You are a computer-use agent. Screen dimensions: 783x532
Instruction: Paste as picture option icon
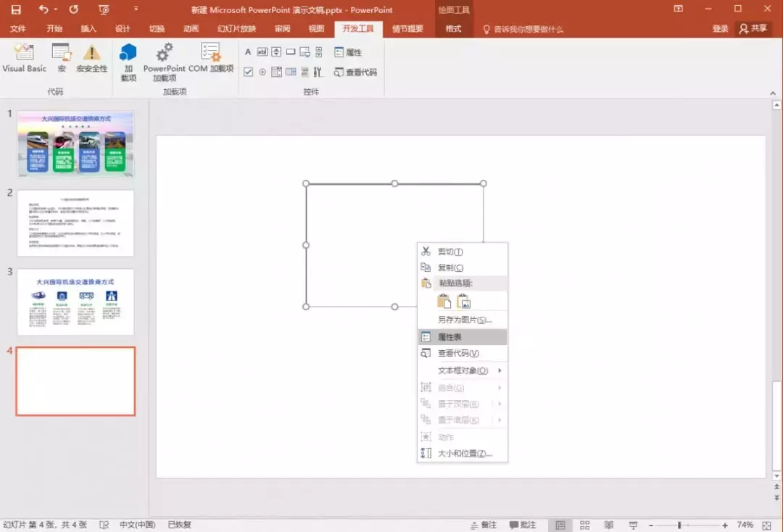click(x=463, y=302)
